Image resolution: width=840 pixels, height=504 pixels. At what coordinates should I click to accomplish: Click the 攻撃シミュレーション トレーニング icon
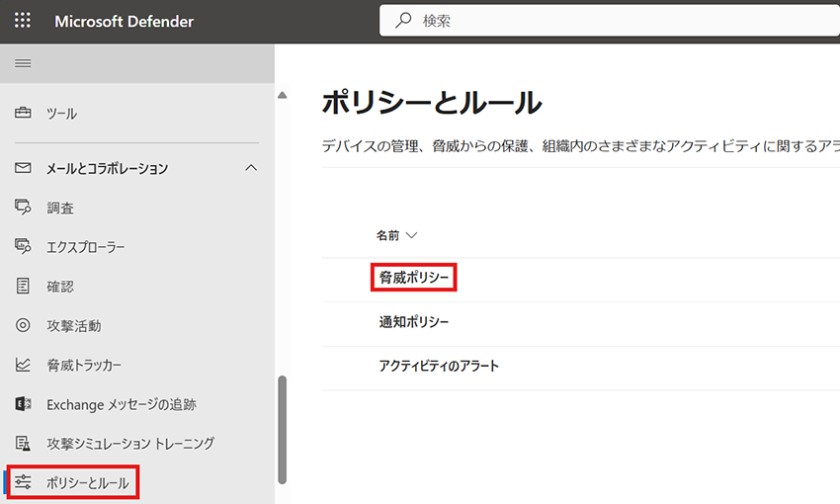23,443
